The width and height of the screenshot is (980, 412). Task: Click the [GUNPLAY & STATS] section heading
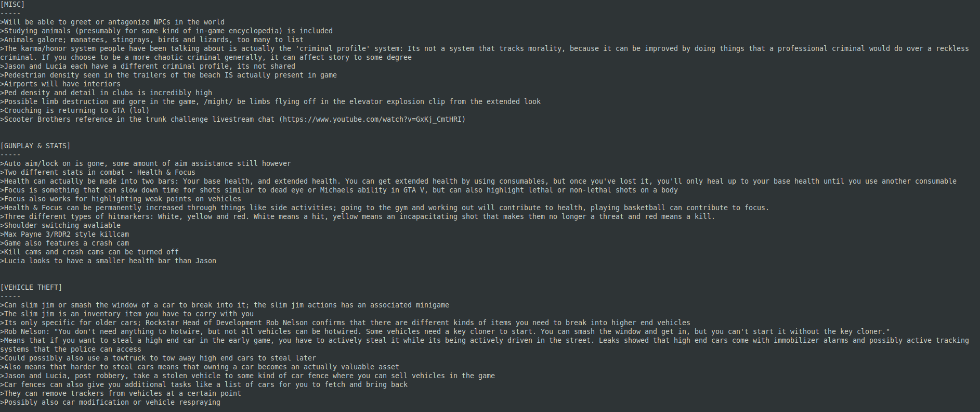[x=35, y=146]
